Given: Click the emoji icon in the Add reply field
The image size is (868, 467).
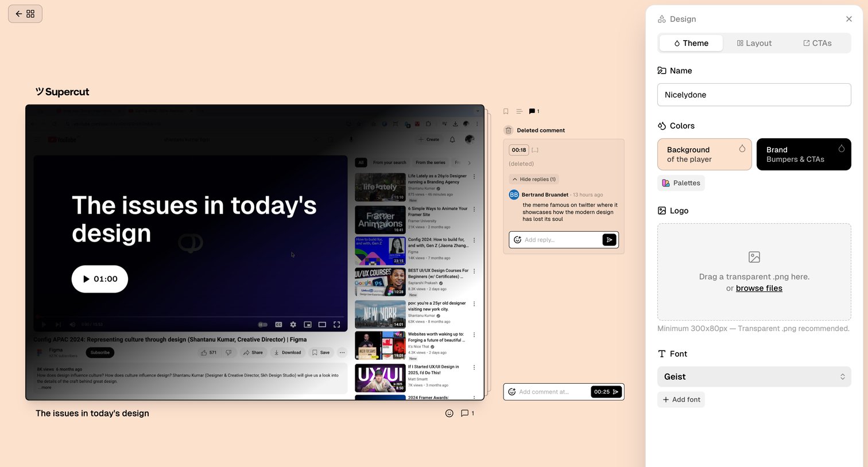Looking at the screenshot, I should point(517,240).
